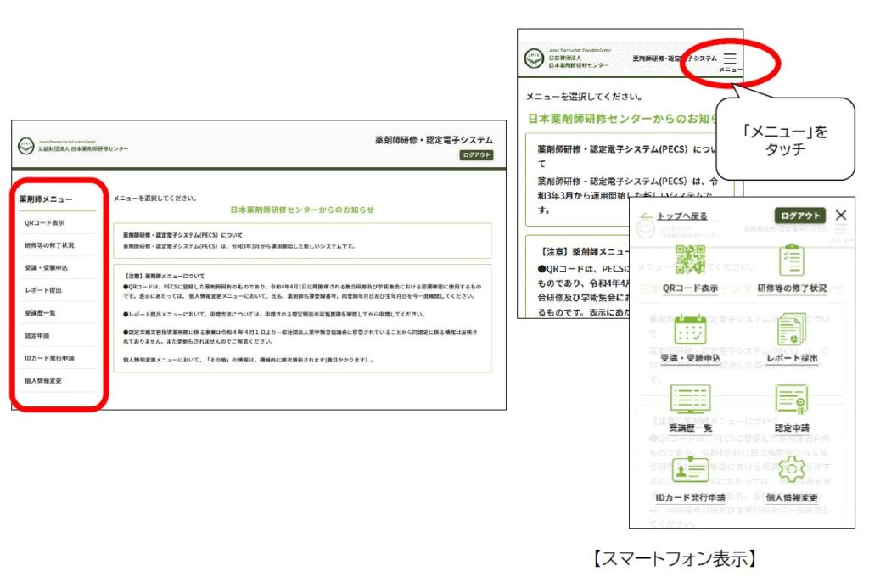This screenshot has width=869, height=588.
Task: Choose レポート提出 in desktop sidebar menu
Action: coord(43,290)
